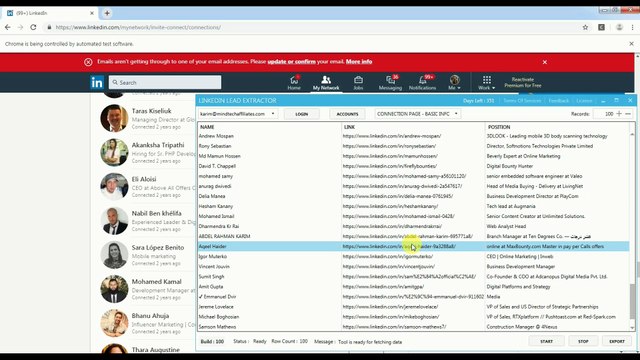The image size is (640, 360).
Task: Click the update or confirm link
Action: click(x=291, y=62)
